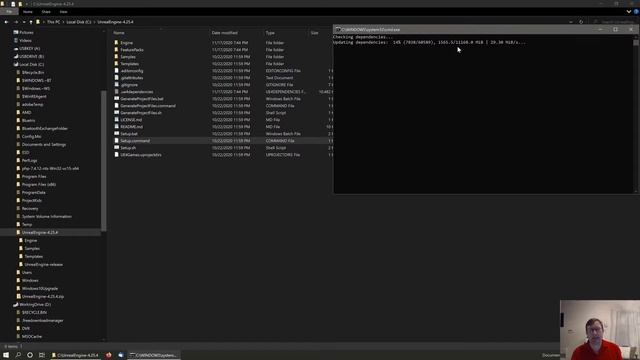The image size is (640, 360).
Task: Click Local Disk (C:) in address breadcrumb
Action: pyautogui.click(x=79, y=22)
